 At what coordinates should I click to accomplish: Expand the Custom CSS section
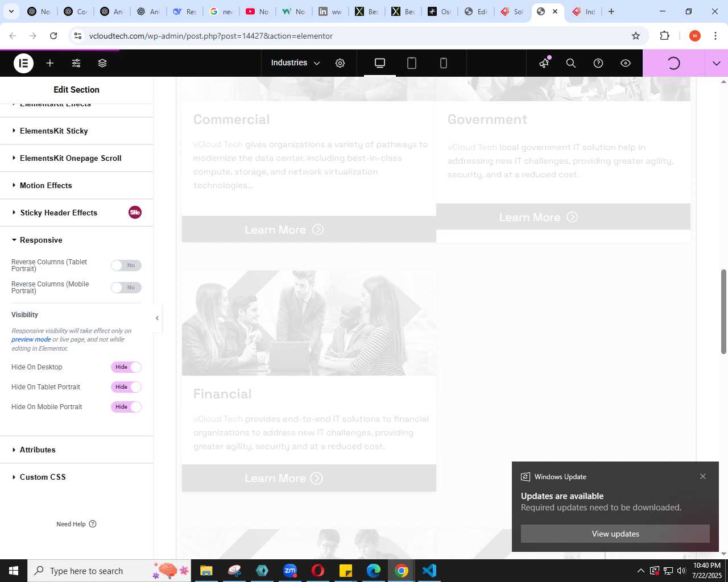(76, 477)
